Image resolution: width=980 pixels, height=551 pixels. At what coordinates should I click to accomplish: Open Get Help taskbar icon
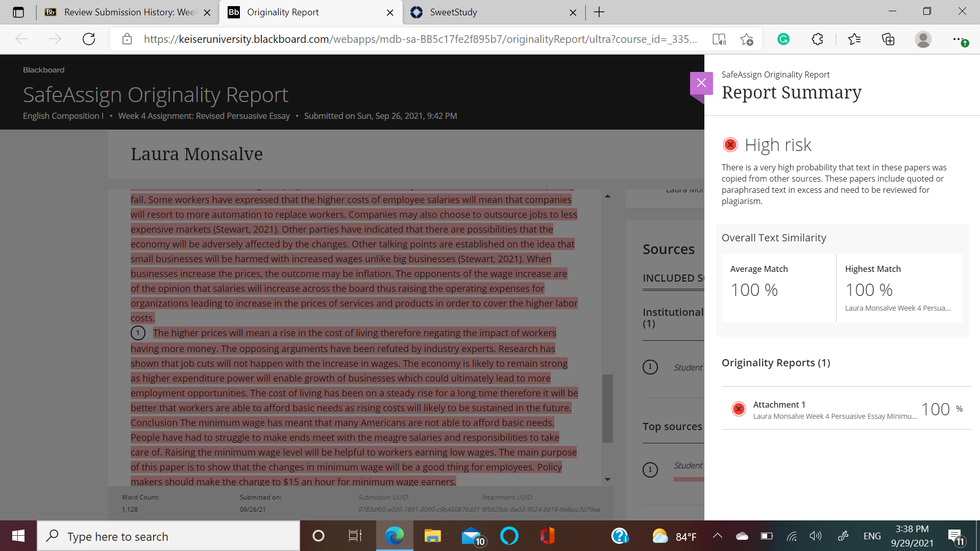click(620, 536)
